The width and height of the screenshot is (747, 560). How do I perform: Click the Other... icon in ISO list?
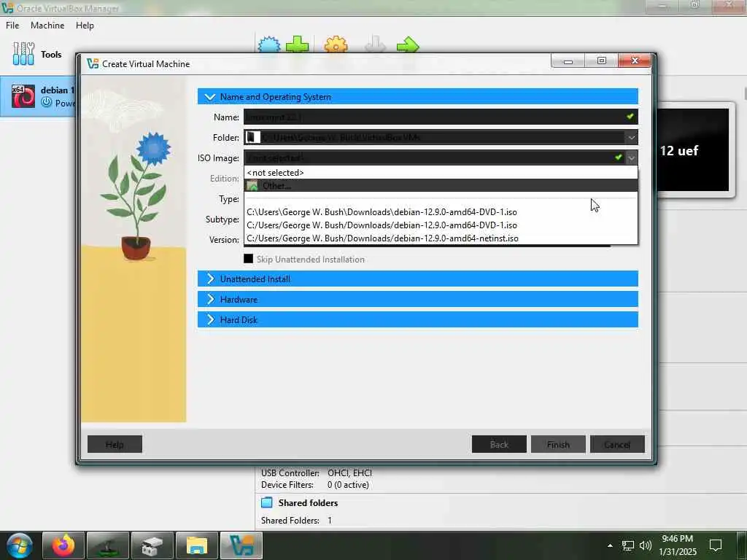coord(252,186)
